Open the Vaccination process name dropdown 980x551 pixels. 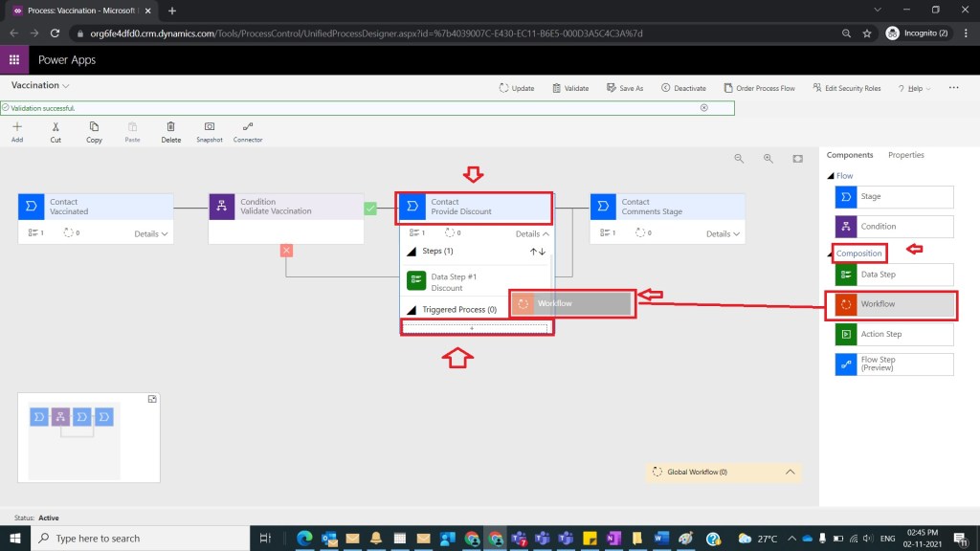click(66, 85)
